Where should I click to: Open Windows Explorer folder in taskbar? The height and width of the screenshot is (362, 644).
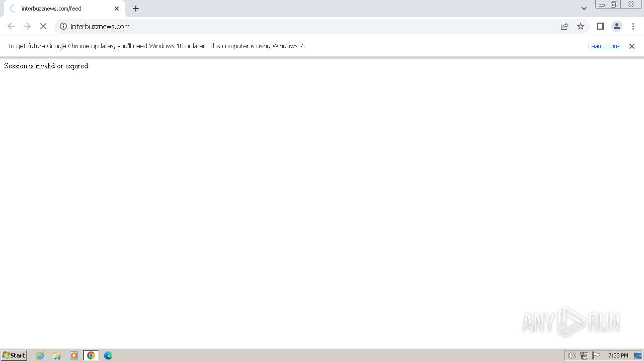pyautogui.click(x=57, y=355)
